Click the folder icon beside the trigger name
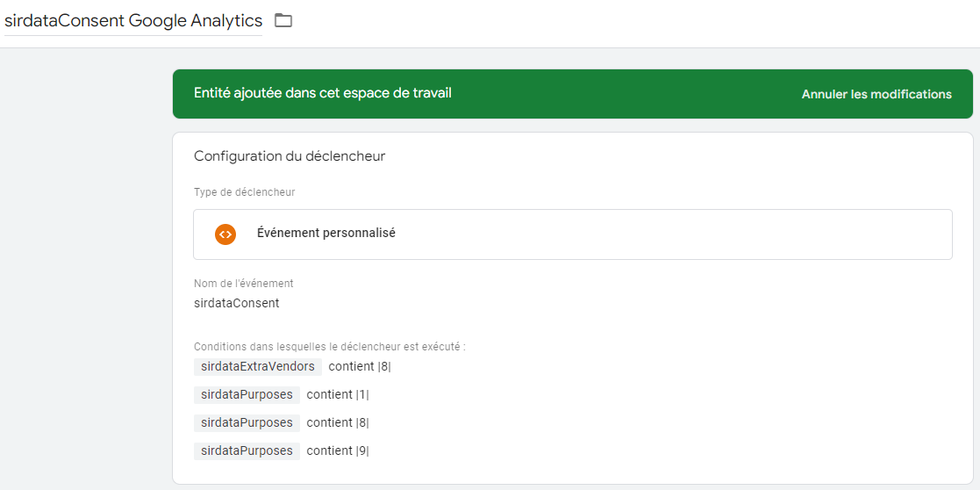 pyautogui.click(x=283, y=20)
